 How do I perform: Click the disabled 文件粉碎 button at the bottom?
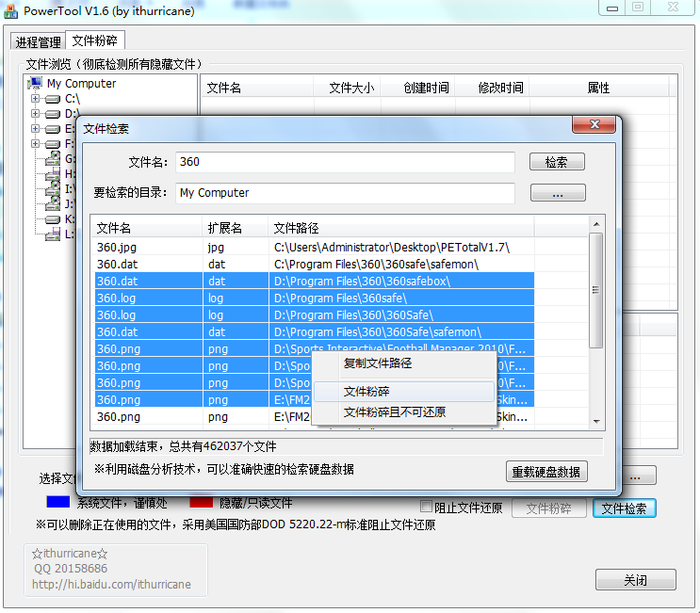tap(548, 508)
